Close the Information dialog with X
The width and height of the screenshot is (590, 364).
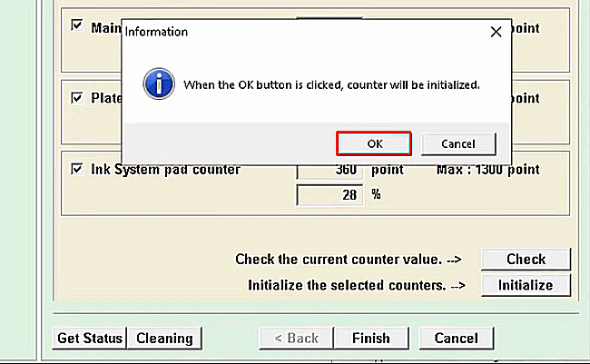[496, 32]
